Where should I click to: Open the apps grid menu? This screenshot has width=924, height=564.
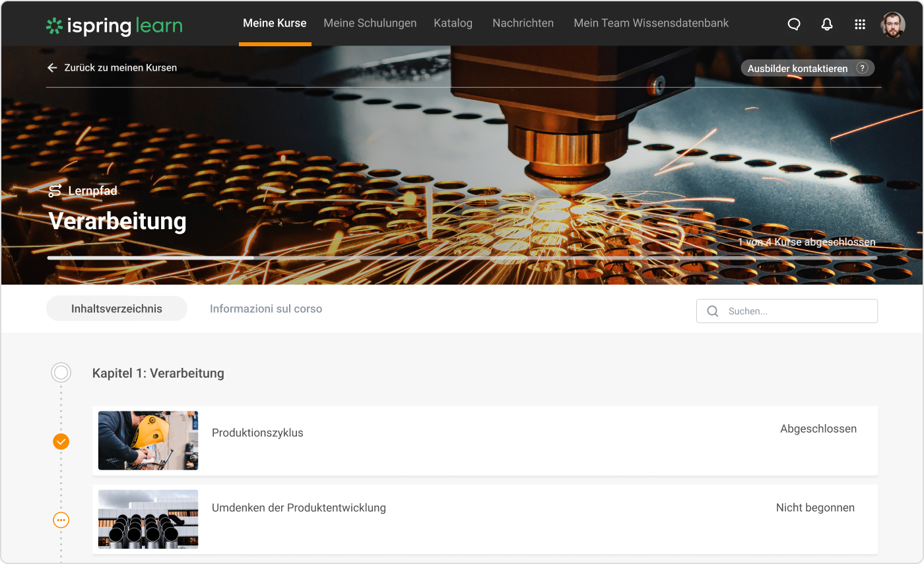coord(860,24)
